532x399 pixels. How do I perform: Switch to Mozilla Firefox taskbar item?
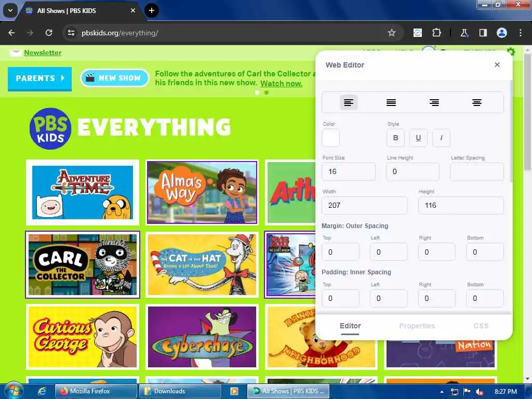click(x=96, y=391)
